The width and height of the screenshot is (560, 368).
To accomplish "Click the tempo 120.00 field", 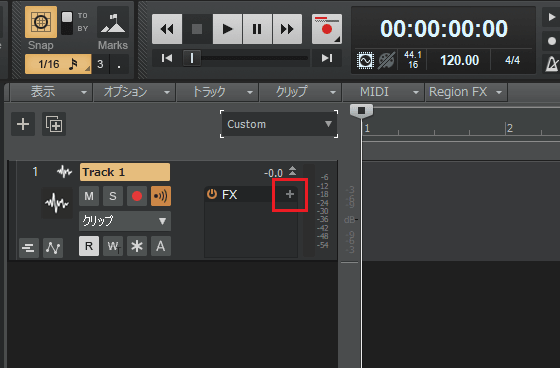I will pyautogui.click(x=459, y=60).
